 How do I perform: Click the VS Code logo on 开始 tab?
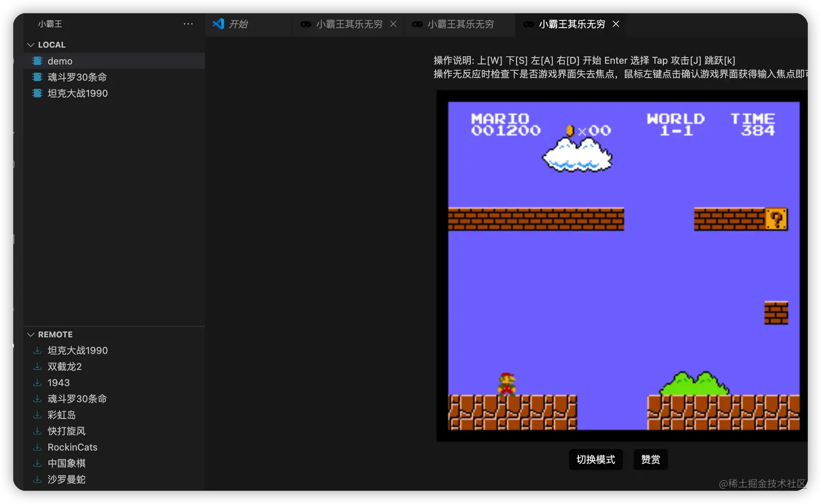click(218, 24)
